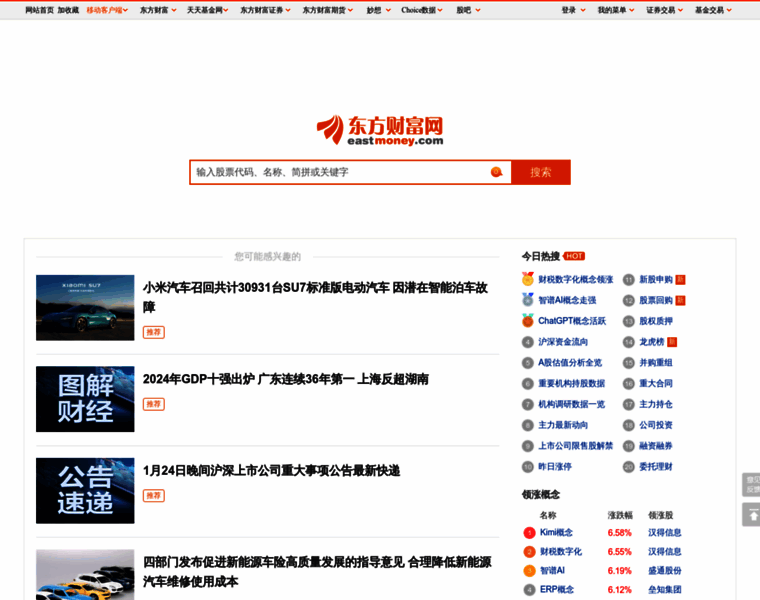Open the A股估值分析全览 link
The height and width of the screenshot is (600, 760).
570,363
